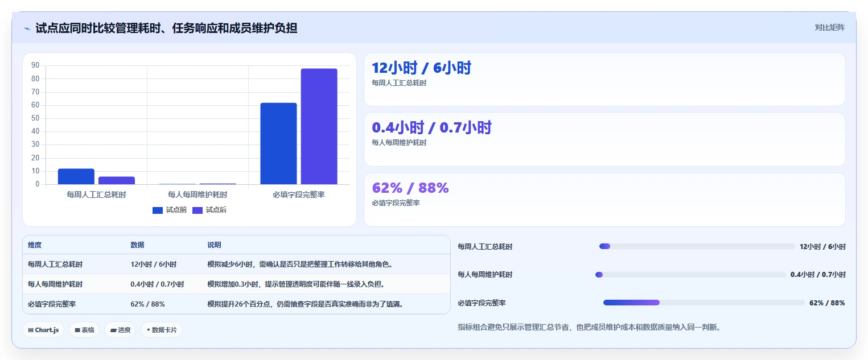Click the progress value 62% / 88%
Screen dimensions: 868x360
pos(827,303)
